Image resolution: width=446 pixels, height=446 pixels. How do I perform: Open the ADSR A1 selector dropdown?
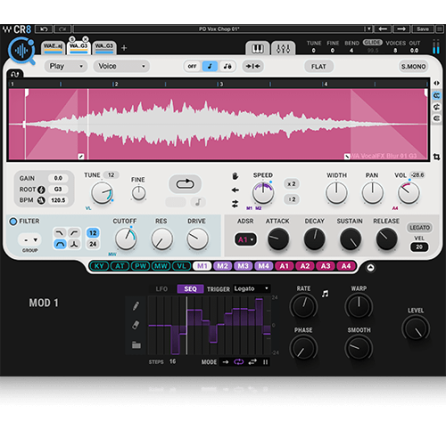246,239
